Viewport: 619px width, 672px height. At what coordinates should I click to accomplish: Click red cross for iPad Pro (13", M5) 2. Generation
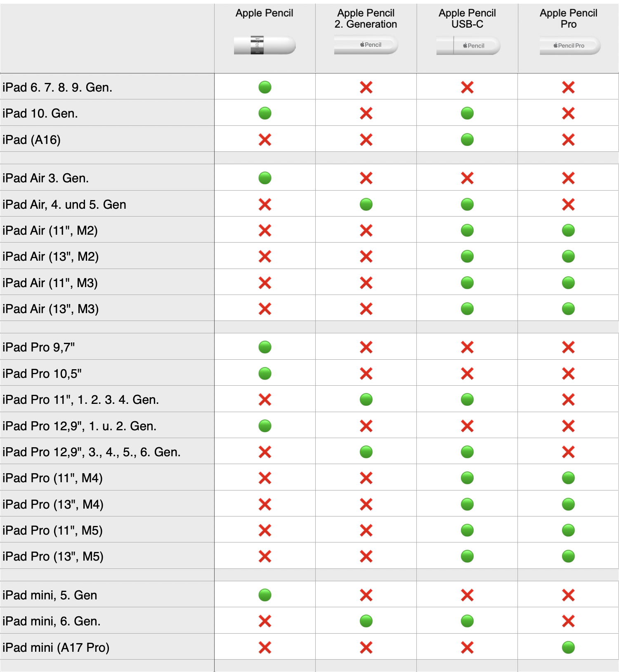[366, 556]
